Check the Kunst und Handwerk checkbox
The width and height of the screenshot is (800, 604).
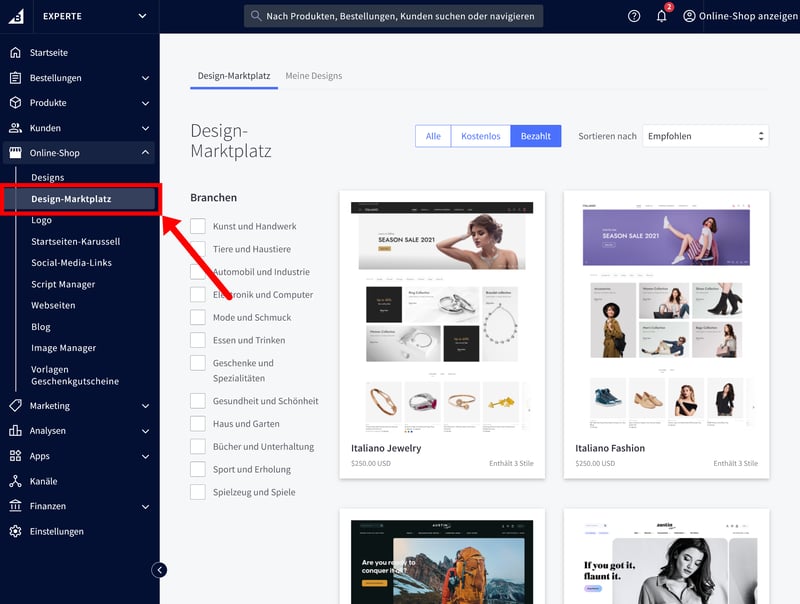point(198,227)
